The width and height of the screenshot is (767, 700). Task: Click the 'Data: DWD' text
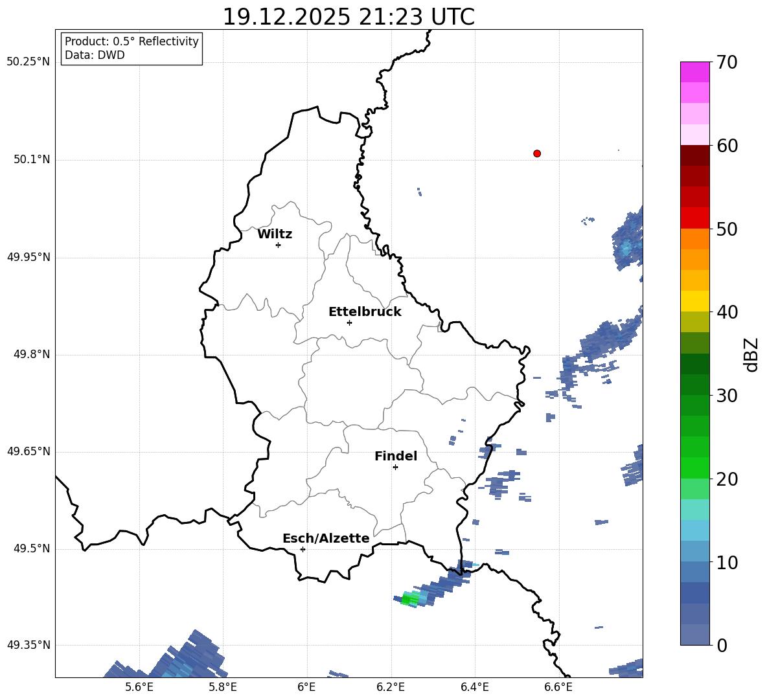[95, 55]
